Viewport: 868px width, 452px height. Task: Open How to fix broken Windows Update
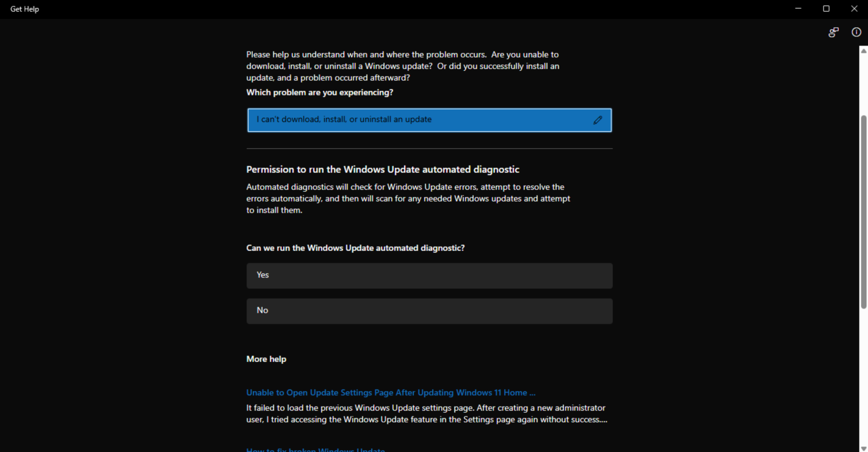coord(315,449)
